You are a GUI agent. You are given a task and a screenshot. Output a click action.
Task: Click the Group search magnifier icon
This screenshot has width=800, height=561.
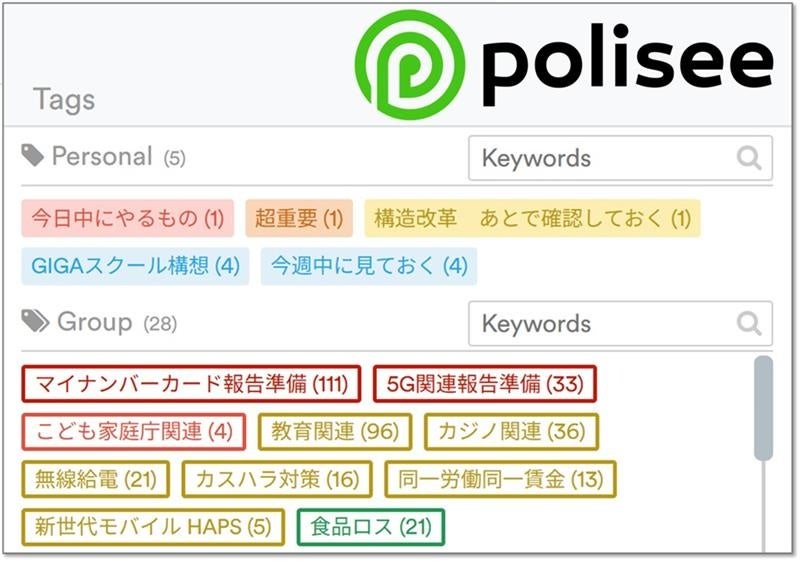click(x=748, y=324)
